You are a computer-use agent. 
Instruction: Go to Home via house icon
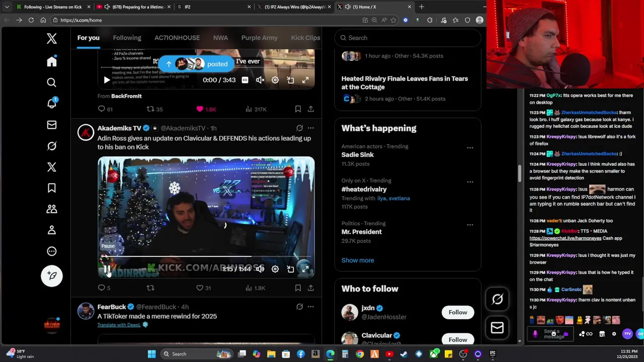[51, 61]
